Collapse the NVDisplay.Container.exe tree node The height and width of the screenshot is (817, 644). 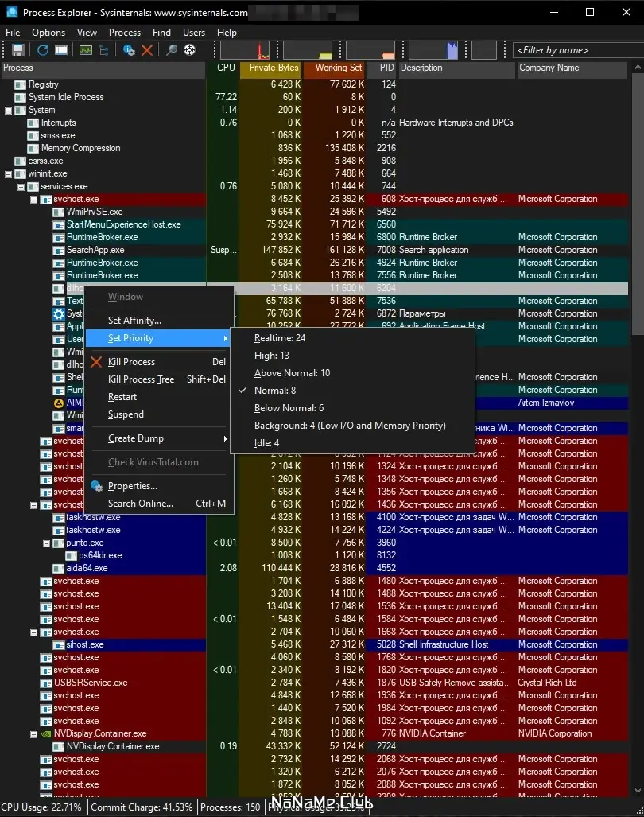(34, 733)
